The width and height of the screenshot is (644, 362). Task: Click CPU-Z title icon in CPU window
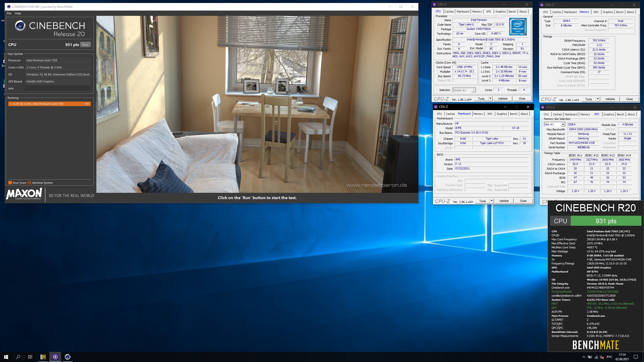point(434,4)
